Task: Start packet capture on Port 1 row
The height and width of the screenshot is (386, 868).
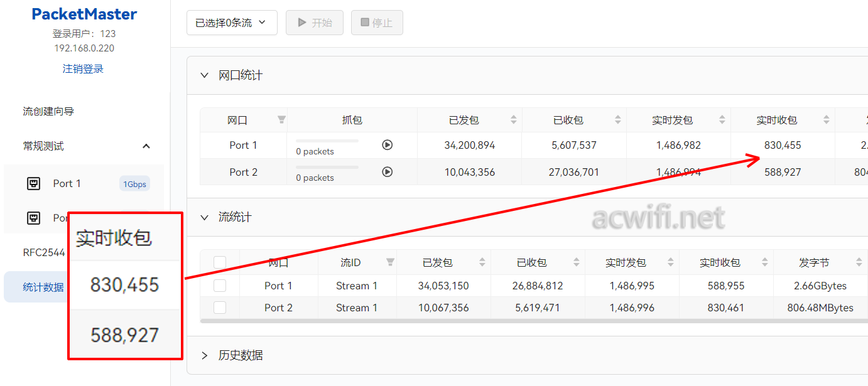Action: (388, 145)
